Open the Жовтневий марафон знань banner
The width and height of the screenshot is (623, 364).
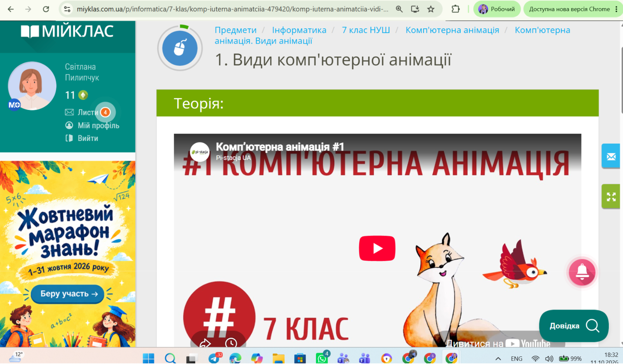pyautogui.click(x=68, y=254)
